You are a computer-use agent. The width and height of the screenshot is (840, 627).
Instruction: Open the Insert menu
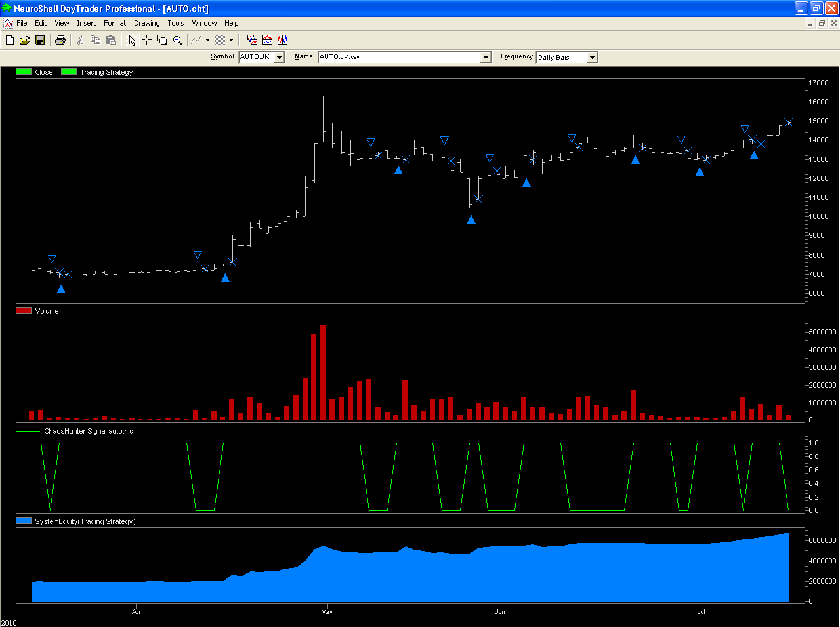[86, 23]
